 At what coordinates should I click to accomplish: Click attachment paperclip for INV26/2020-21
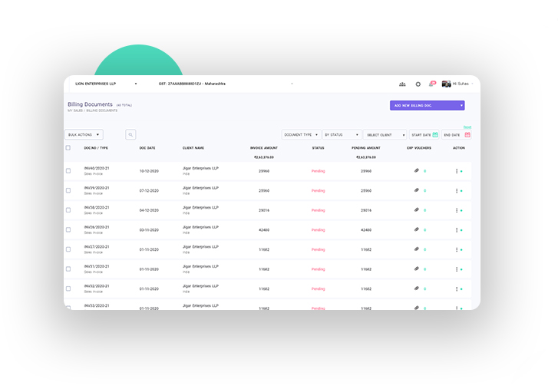(417, 229)
